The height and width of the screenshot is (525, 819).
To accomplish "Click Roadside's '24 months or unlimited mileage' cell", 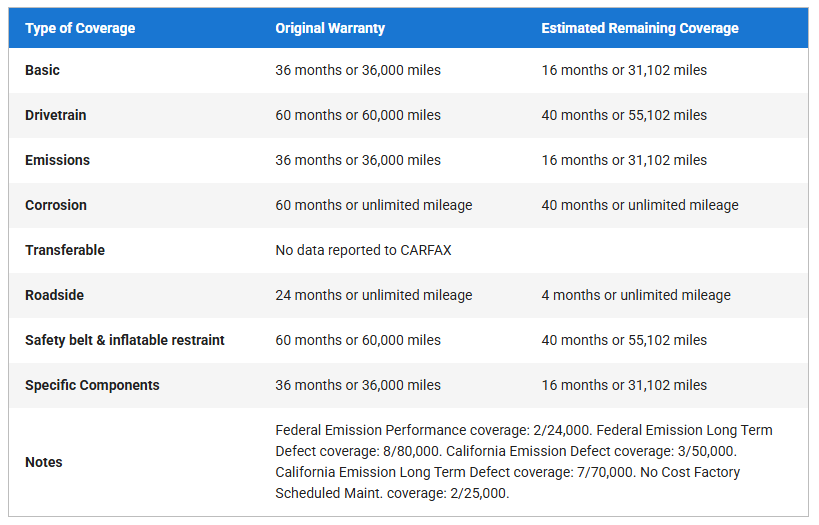I will tap(374, 295).
